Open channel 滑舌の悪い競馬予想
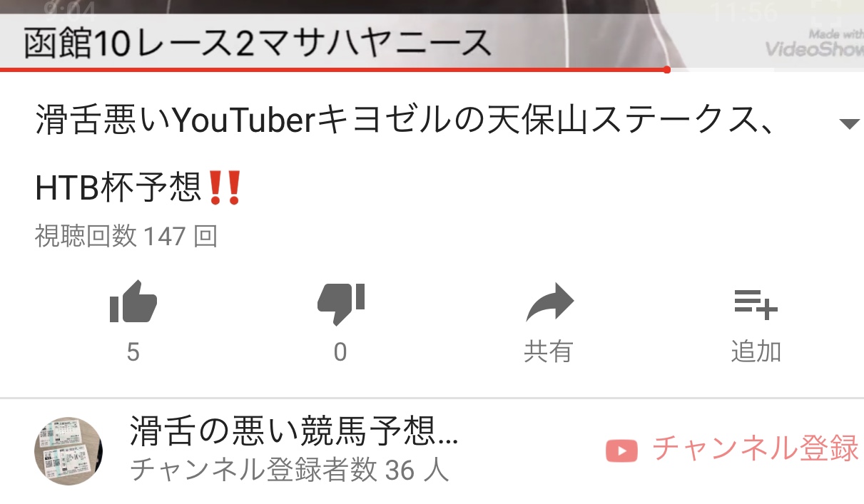This screenshot has width=864, height=504. [293, 431]
